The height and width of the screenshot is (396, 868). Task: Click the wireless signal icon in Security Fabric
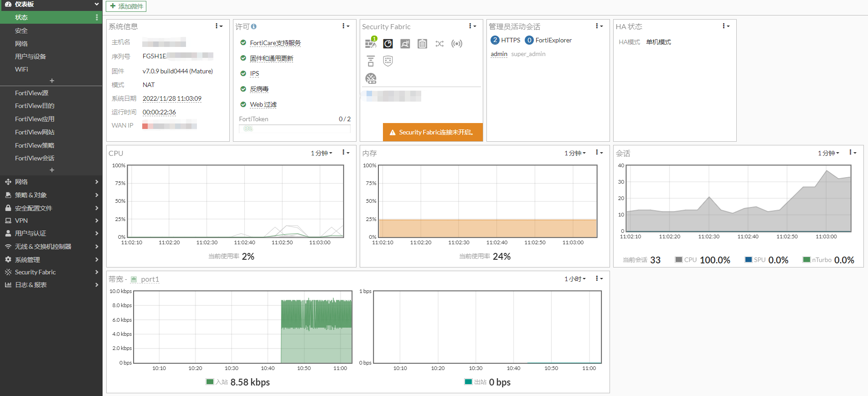point(456,44)
